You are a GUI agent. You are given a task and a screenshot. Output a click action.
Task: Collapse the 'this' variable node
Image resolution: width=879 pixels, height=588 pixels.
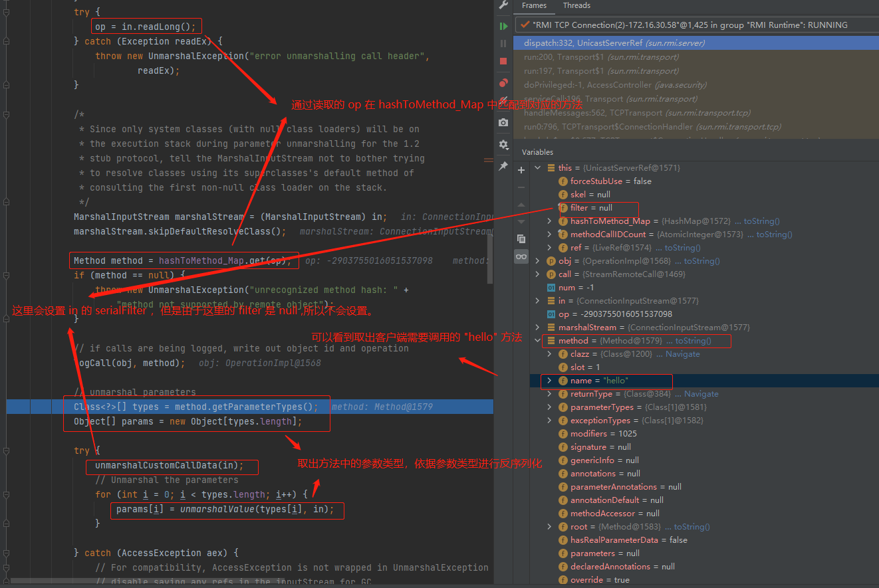tap(538, 168)
